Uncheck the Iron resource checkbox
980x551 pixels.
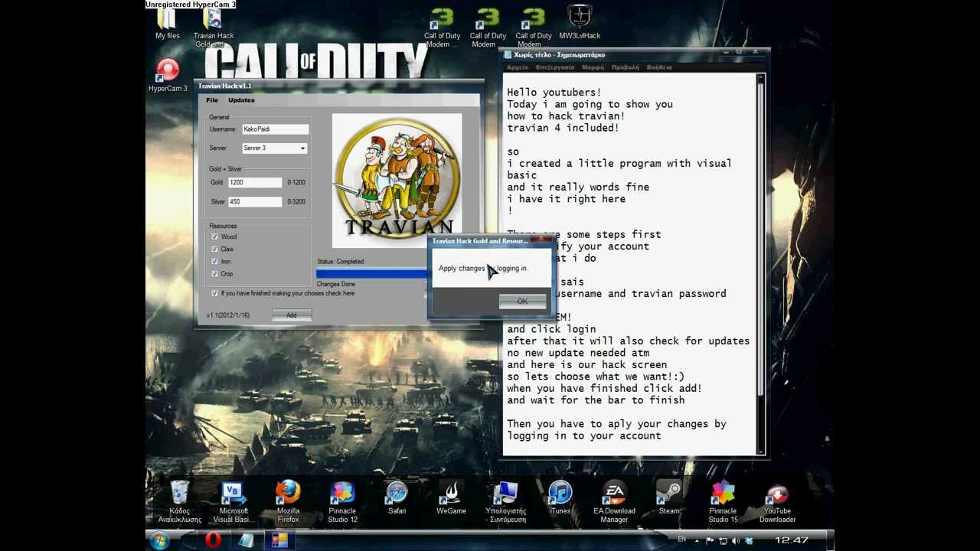[214, 262]
